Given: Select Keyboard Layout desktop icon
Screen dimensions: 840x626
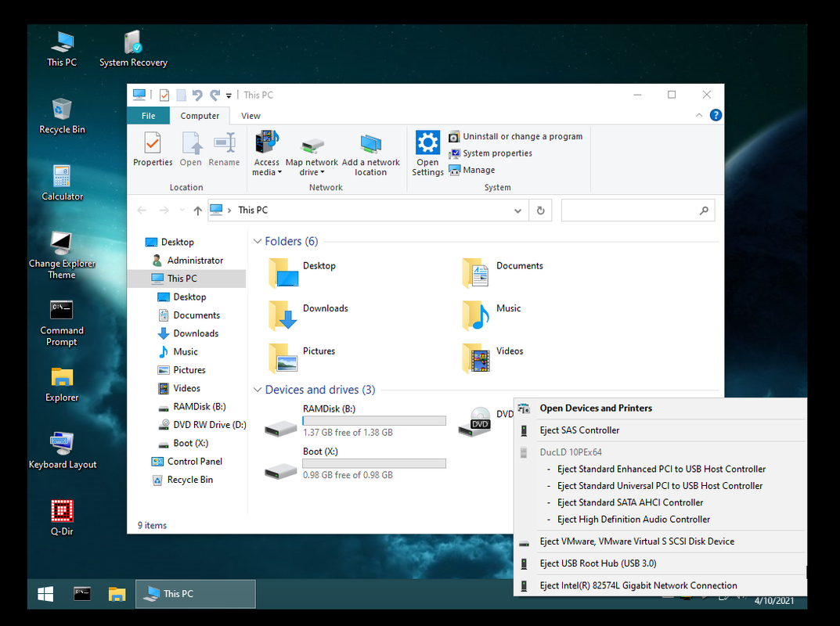Looking at the screenshot, I should [x=62, y=452].
